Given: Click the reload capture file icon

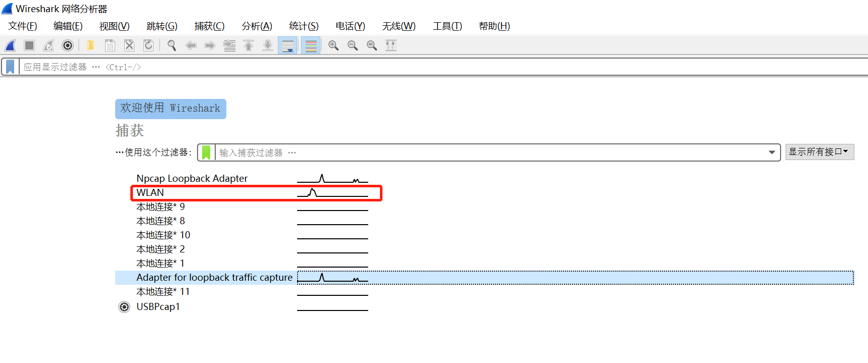Looking at the screenshot, I should pyautogui.click(x=149, y=45).
